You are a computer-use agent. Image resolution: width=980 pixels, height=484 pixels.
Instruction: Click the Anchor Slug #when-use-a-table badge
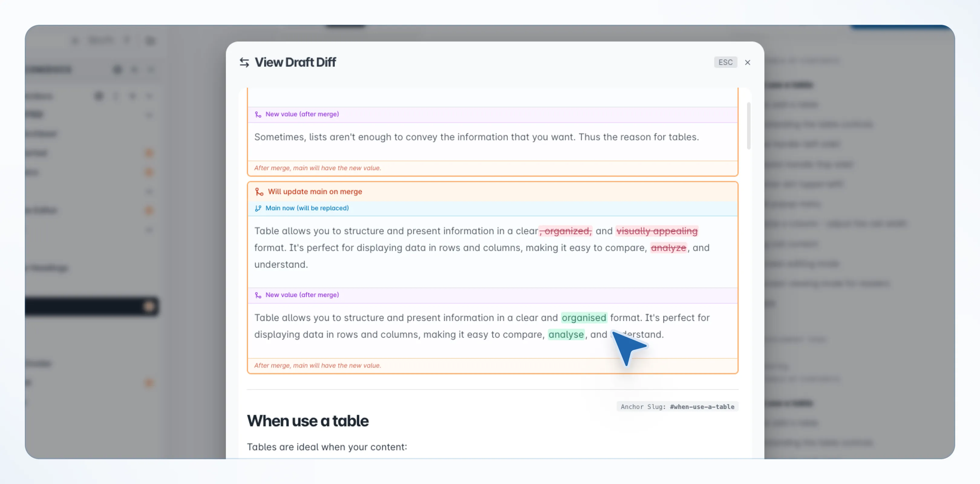(677, 406)
